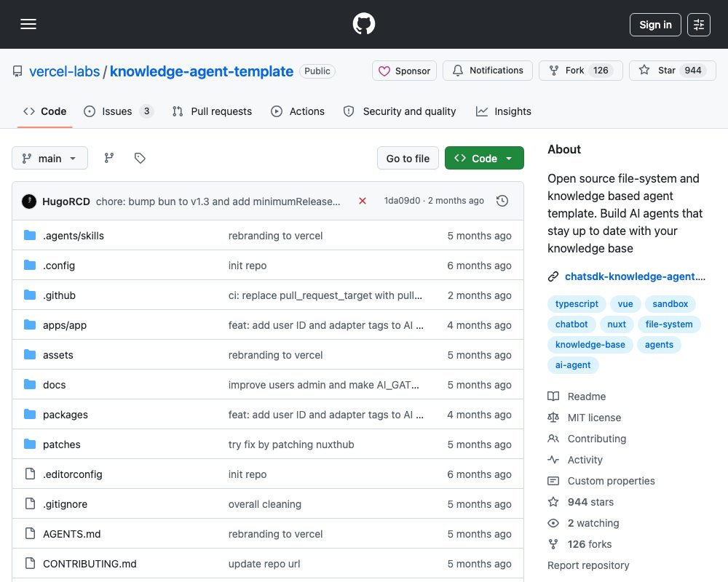The width and height of the screenshot is (728, 582).
Task: Fork the repository
Action: coord(580,71)
